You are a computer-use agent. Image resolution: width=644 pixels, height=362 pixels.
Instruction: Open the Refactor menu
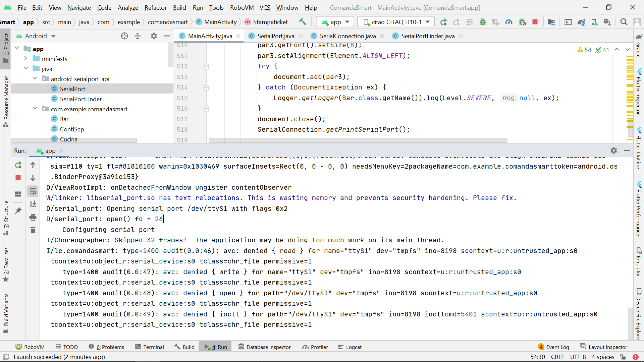click(x=155, y=7)
